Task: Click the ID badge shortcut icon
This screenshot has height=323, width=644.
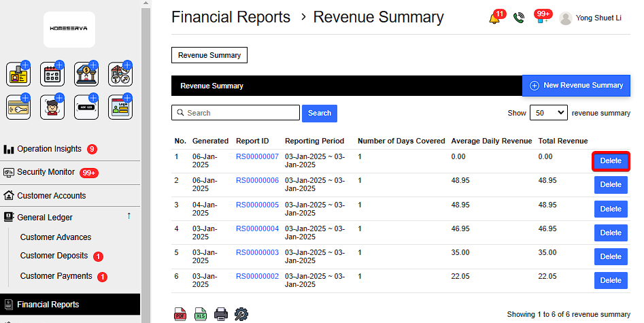Action: click(18, 74)
